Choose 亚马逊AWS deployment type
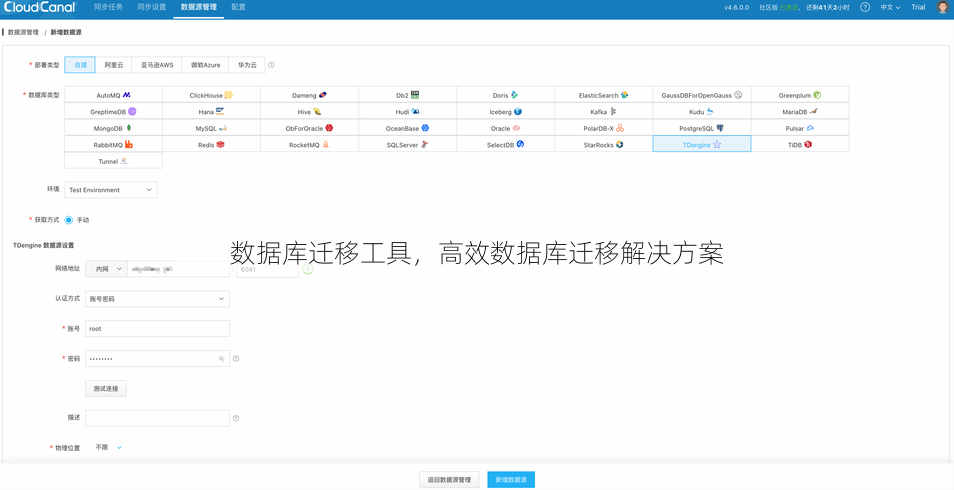This screenshot has width=954, height=490. pos(157,65)
